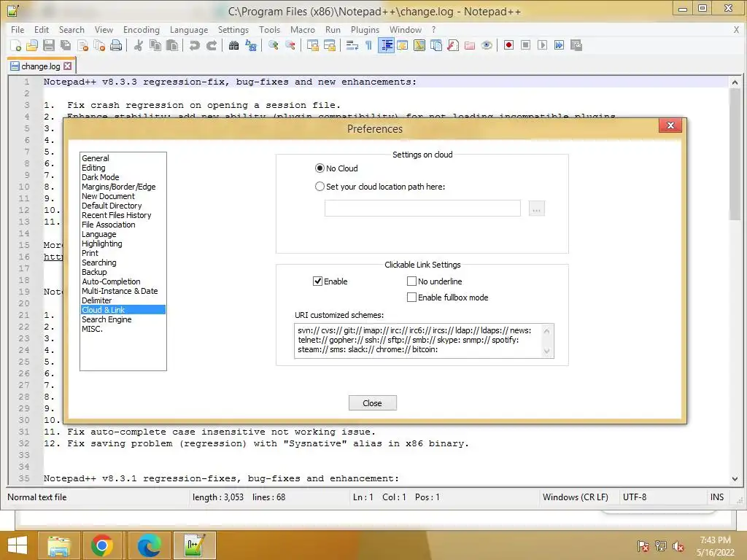Click the Cut scissors icon
Image resolution: width=747 pixels, height=560 pixels.
pos(138,45)
